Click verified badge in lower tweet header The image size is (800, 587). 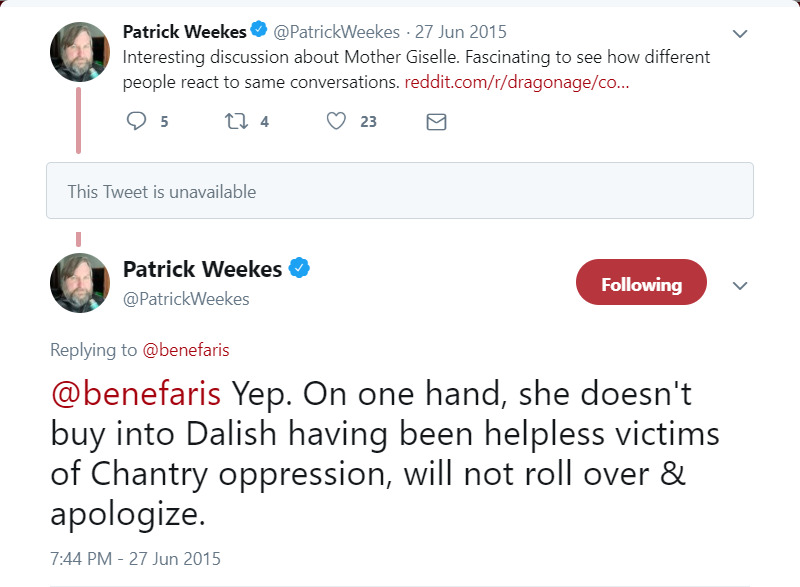click(x=299, y=268)
